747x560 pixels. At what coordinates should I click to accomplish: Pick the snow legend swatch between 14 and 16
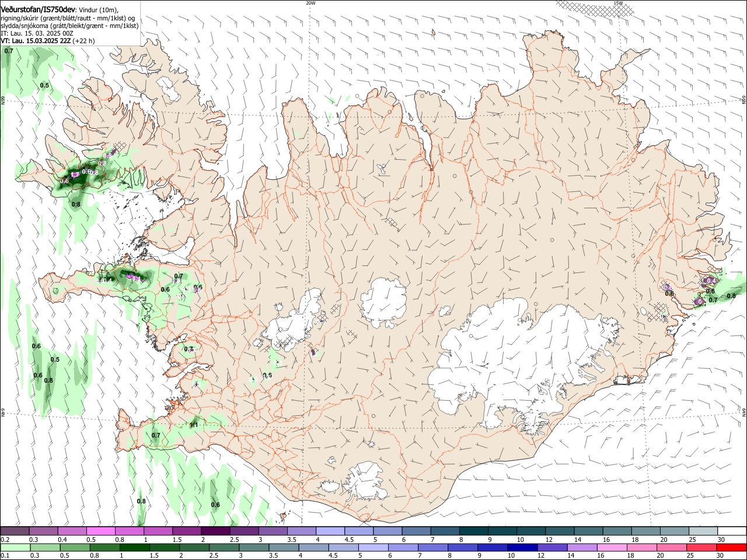(x=589, y=531)
